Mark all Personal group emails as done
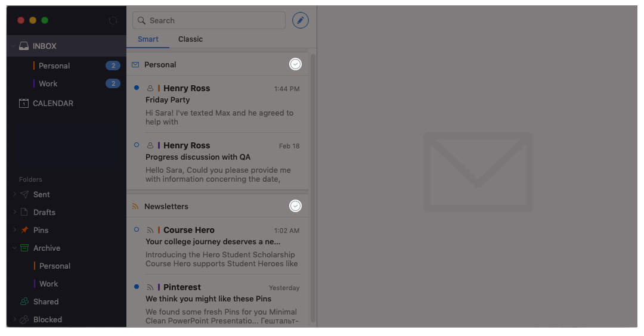Screen dimensions: 644x336 (295, 64)
